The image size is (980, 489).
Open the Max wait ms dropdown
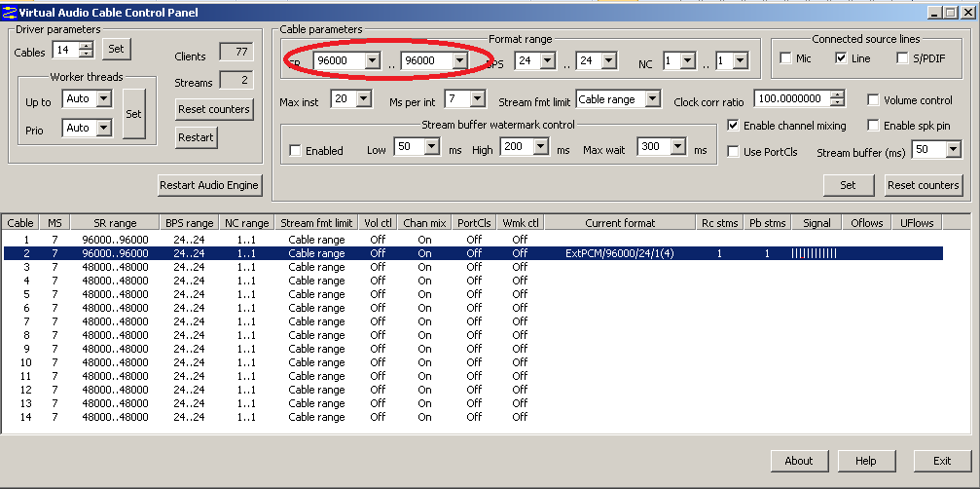point(678,147)
